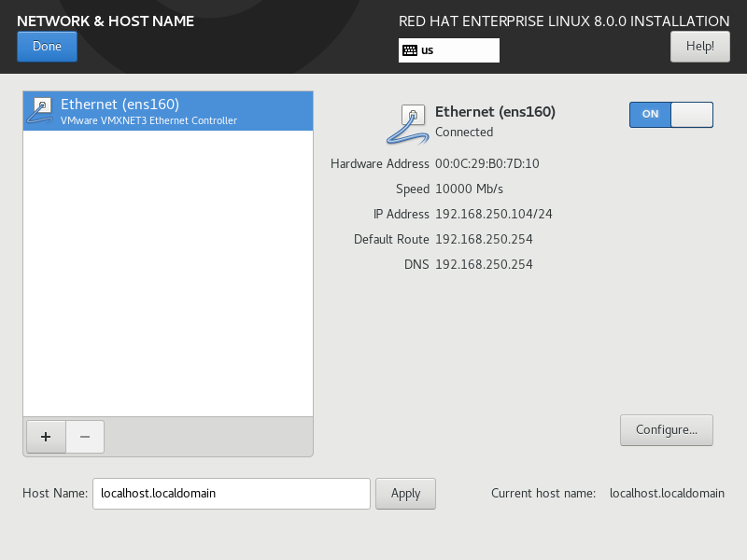Click the VMware VMXNET3 Ethernet Controller subtitle
This screenshot has width=747, height=560.
[x=148, y=121]
